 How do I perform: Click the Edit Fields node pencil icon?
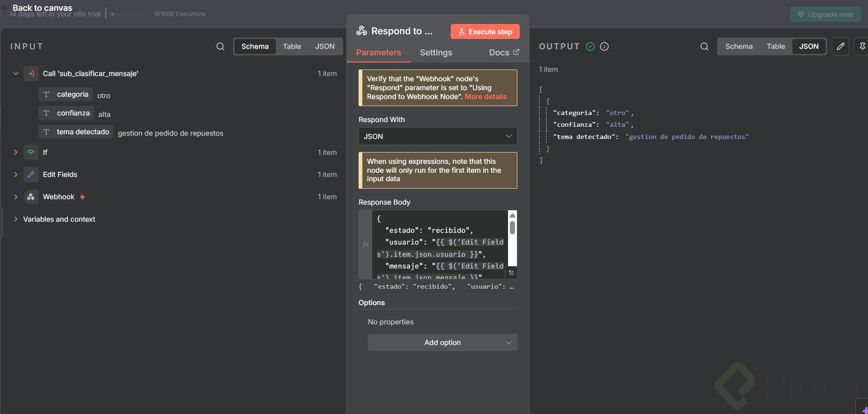coord(31,175)
